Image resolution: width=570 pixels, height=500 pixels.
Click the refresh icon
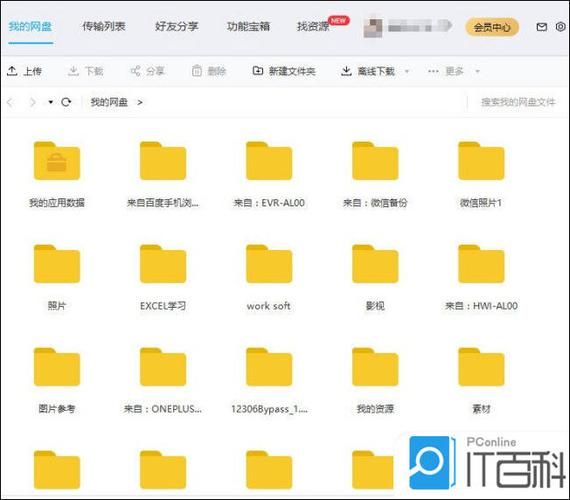66,102
